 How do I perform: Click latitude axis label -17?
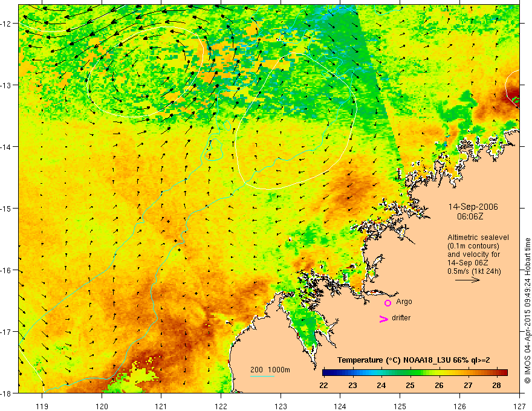(x=6, y=331)
